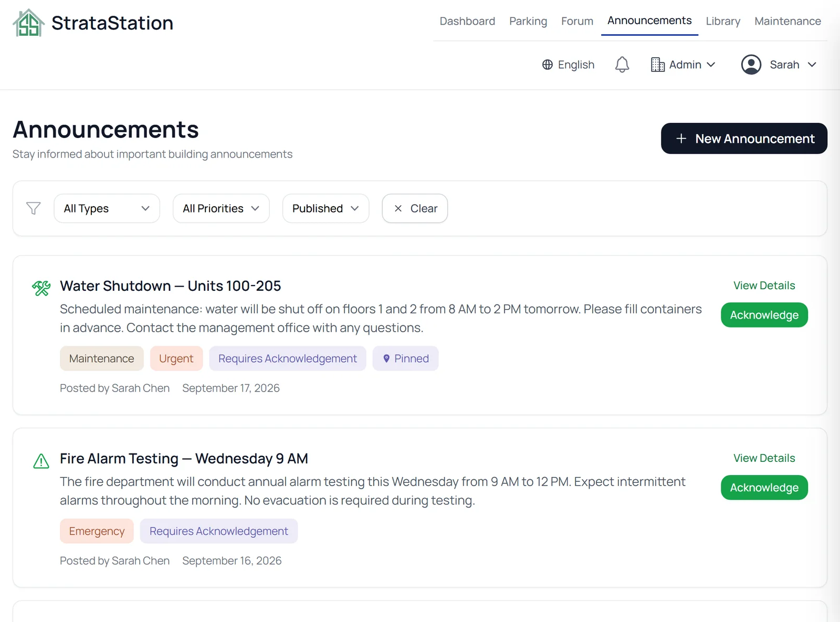Click the September 17, 2026 date
The height and width of the screenshot is (622, 840).
231,388
